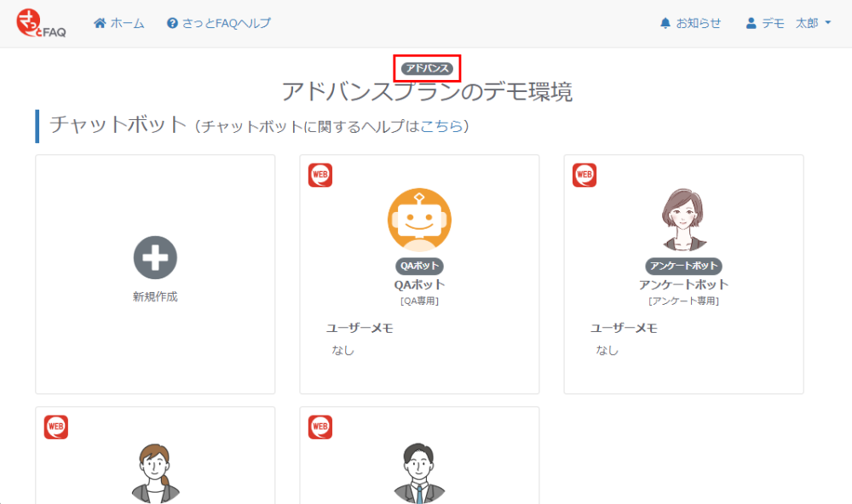852x504 pixels.
Task: Click the WEB icon on the アンケートボット card
Action: point(584,175)
